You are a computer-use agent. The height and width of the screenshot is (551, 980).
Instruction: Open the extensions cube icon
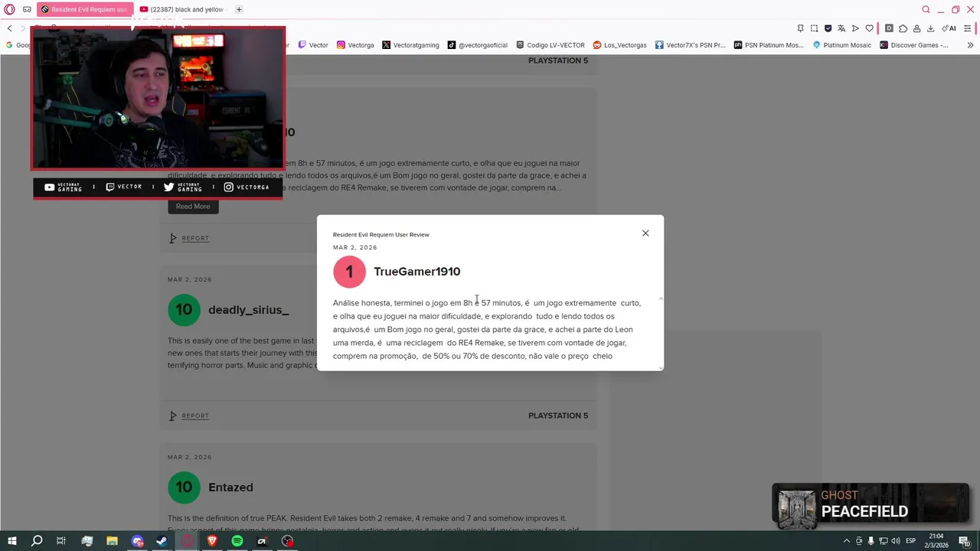click(x=903, y=28)
